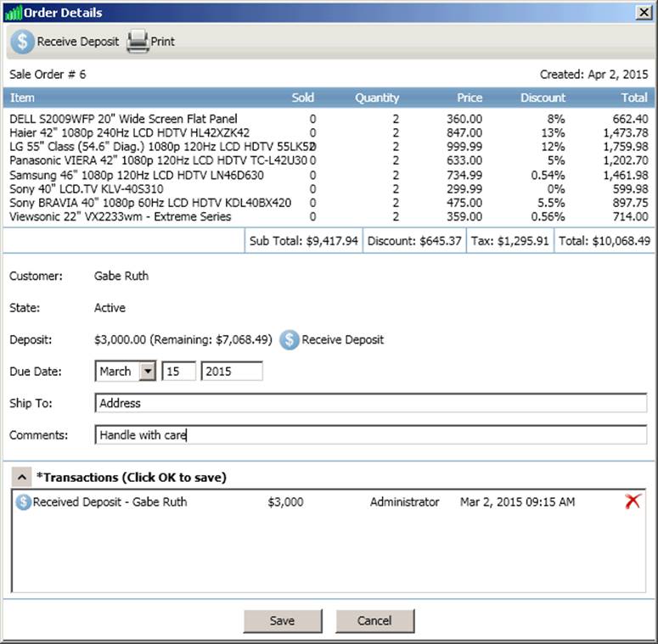Image resolution: width=658 pixels, height=644 pixels.
Task: Click the toolbar Receive Deposit dollar icon
Action: (x=22, y=41)
